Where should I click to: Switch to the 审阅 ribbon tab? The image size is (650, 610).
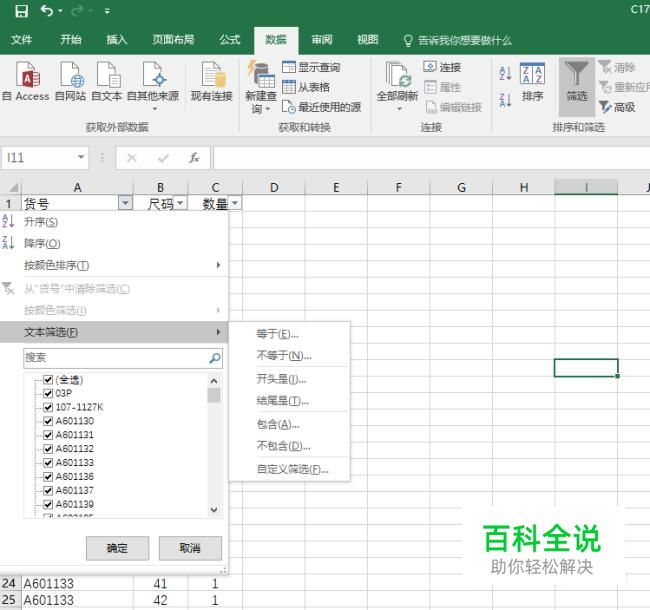[x=322, y=40]
